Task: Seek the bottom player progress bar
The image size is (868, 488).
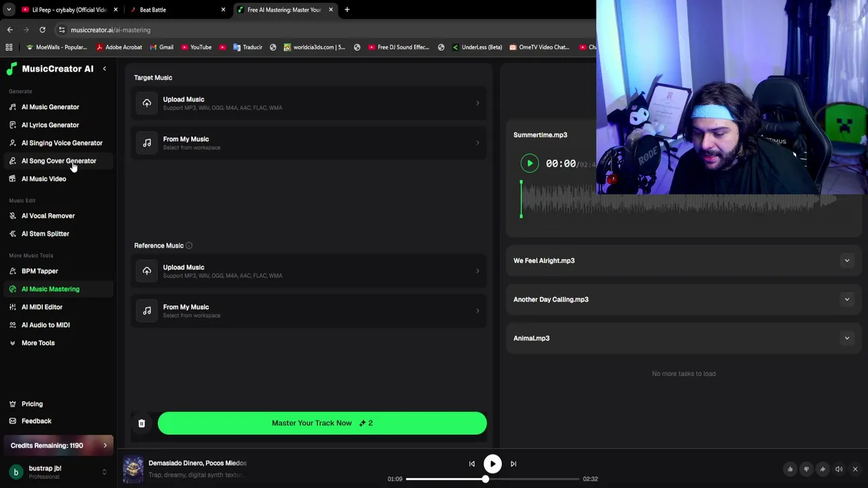Action: click(493, 479)
